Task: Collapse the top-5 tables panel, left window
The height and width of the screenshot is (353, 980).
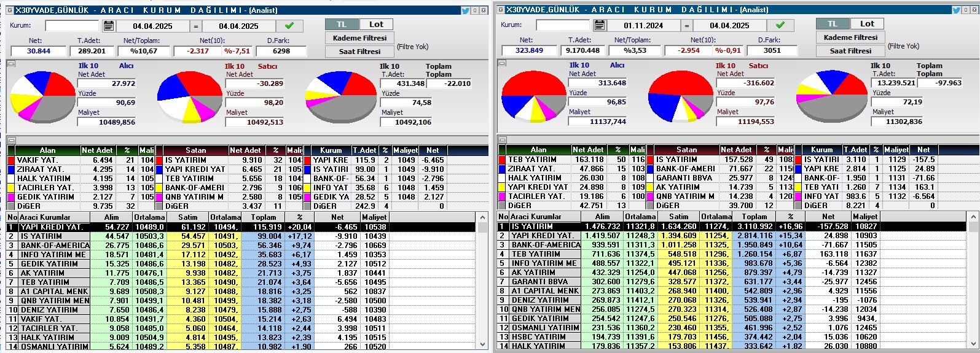Action: (x=10, y=141)
